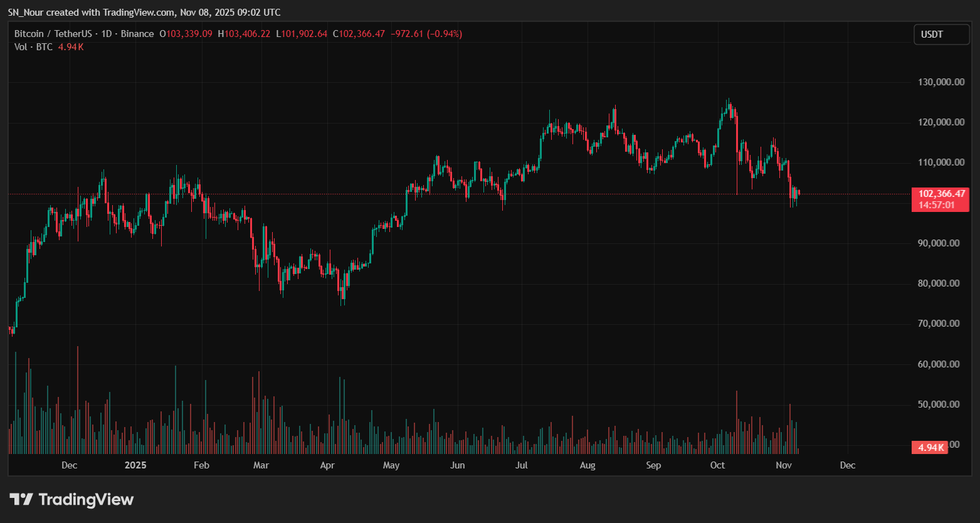Click the Nov label on the time axis
Screen dimensions: 980x523
click(x=783, y=465)
